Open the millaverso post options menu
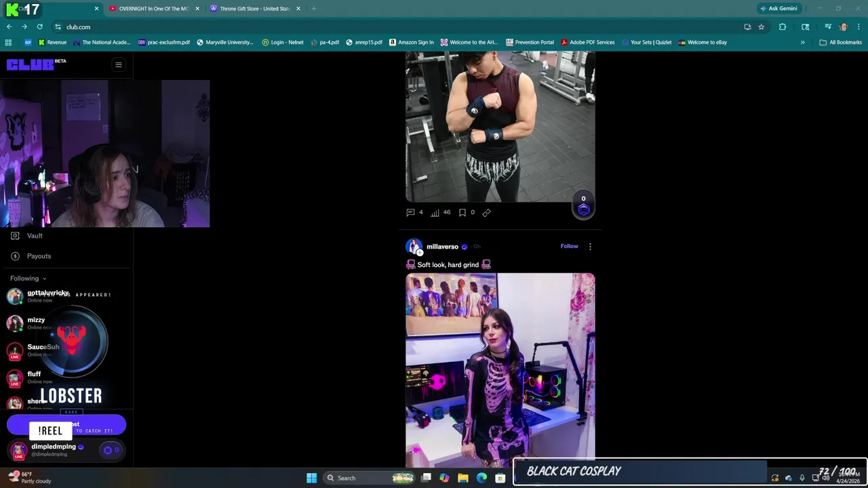 pyautogui.click(x=590, y=247)
